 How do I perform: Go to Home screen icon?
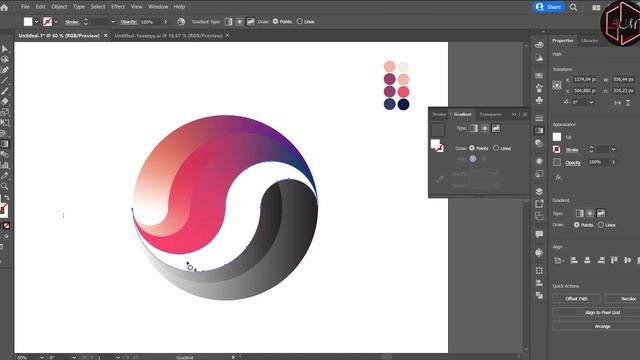(x=4, y=7)
